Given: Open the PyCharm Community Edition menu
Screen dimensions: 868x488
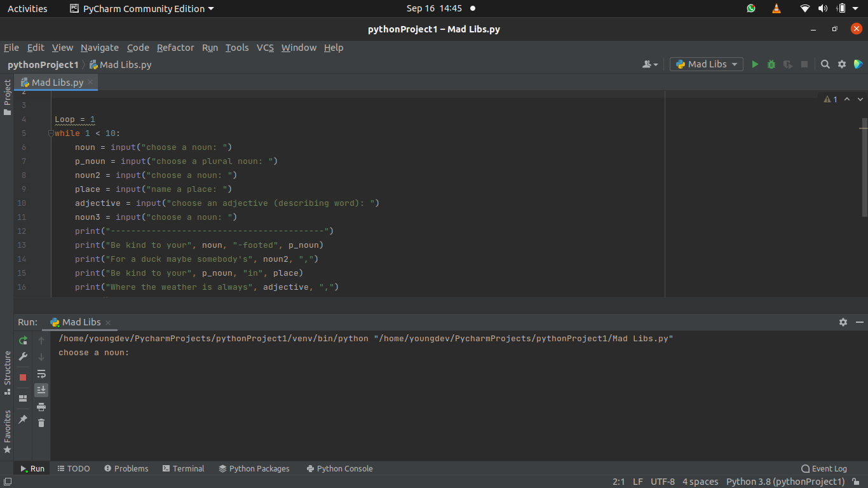Looking at the screenshot, I should coord(141,8).
